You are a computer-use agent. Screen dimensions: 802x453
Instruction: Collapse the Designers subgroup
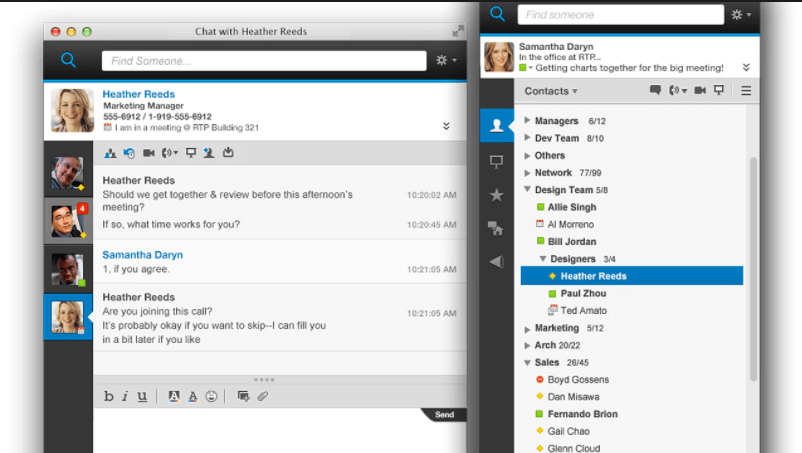[543, 259]
